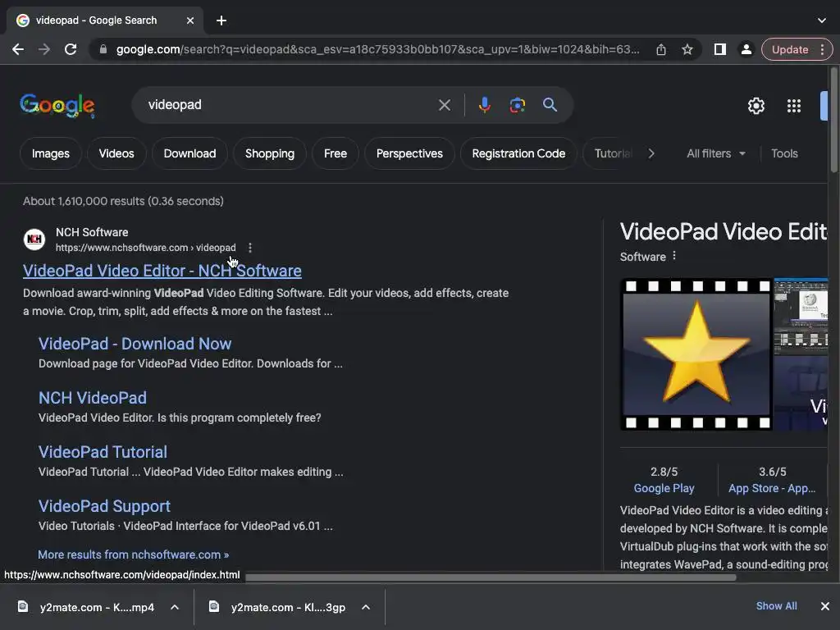Click the vertical page scrollbar
Screen dimensions: 840x630
tap(833, 120)
